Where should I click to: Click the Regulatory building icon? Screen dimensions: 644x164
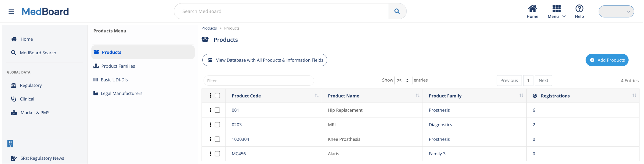pyautogui.click(x=14, y=86)
